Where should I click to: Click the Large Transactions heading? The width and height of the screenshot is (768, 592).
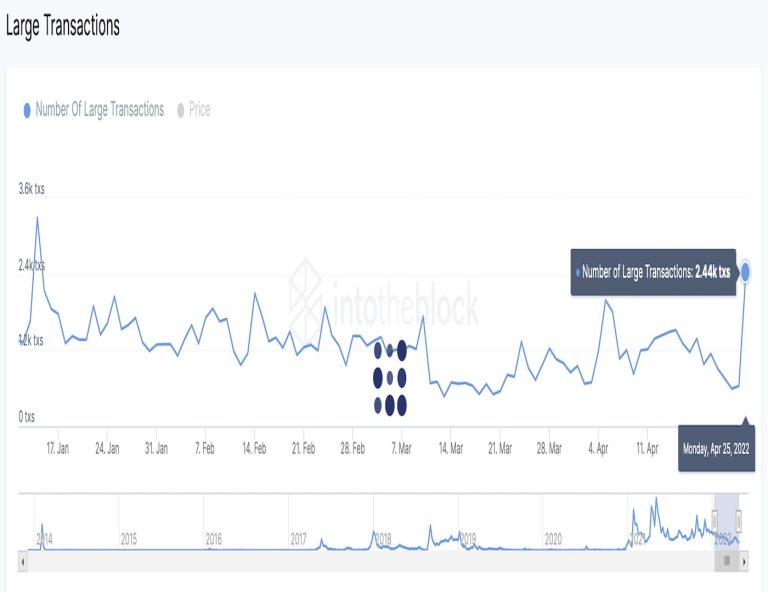[63, 27]
